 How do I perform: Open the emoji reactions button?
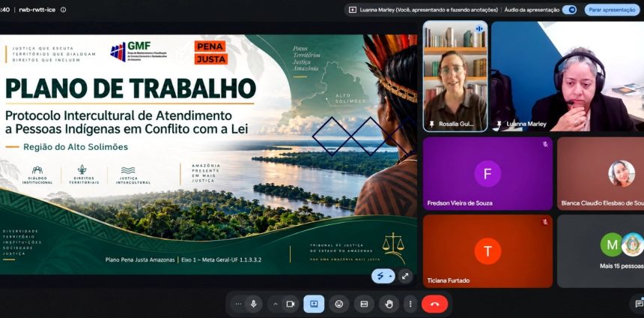[x=338, y=304]
